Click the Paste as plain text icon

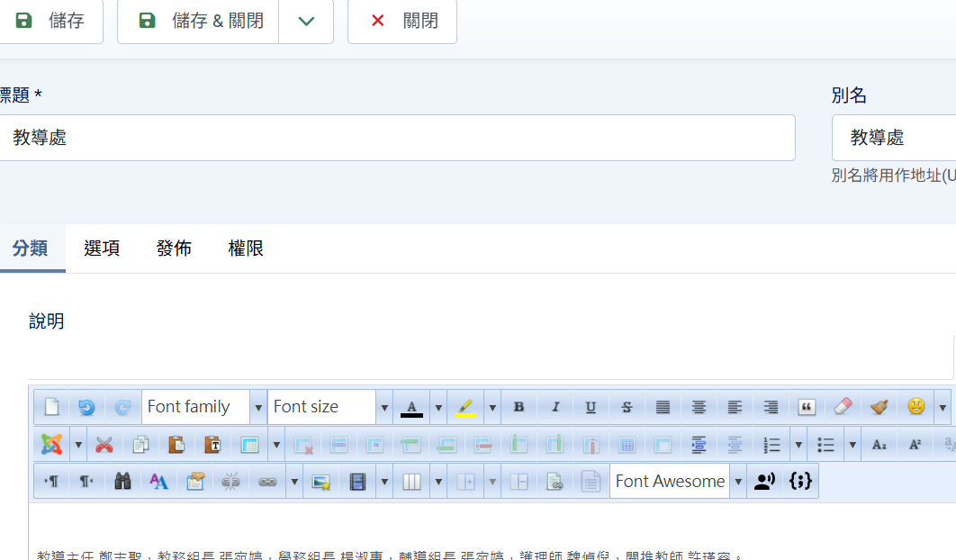click(x=212, y=445)
